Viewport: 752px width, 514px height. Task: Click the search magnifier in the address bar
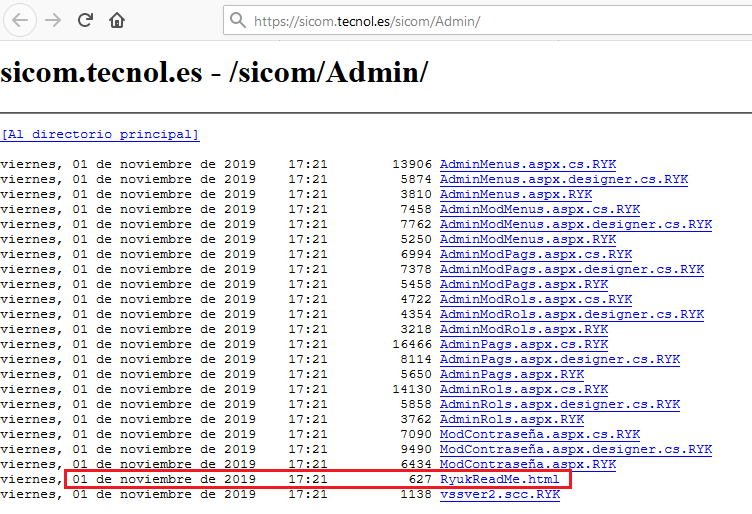click(x=237, y=20)
